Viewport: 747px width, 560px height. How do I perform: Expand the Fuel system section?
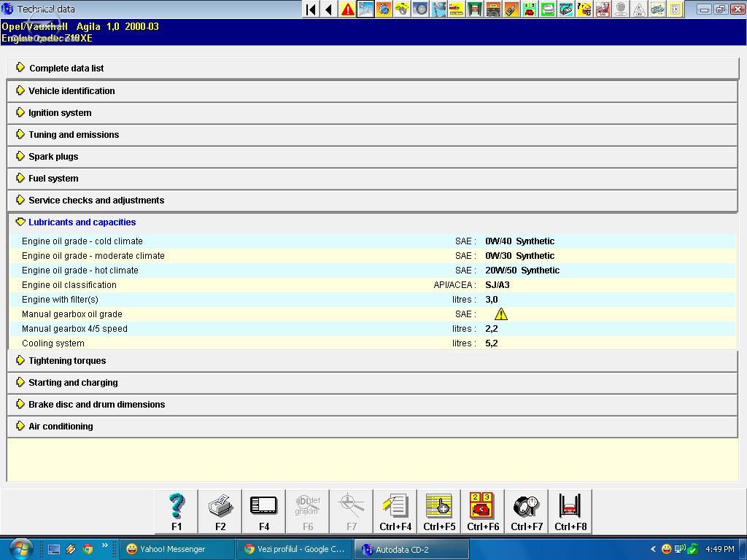point(373,179)
